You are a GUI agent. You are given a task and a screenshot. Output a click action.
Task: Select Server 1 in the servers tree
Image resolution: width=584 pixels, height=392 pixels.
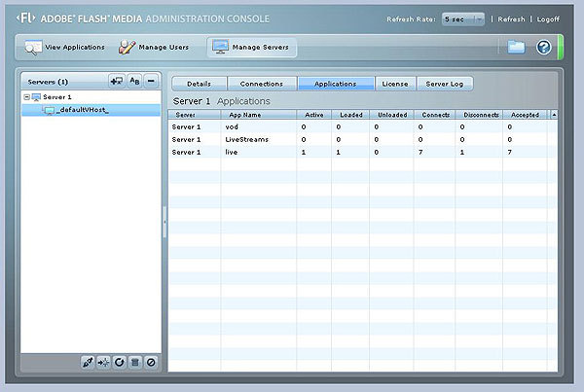coord(57,97)
